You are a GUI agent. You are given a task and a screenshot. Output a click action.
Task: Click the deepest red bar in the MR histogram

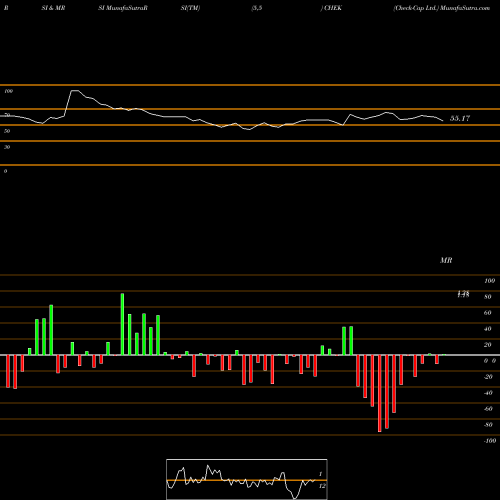point(380,393)
